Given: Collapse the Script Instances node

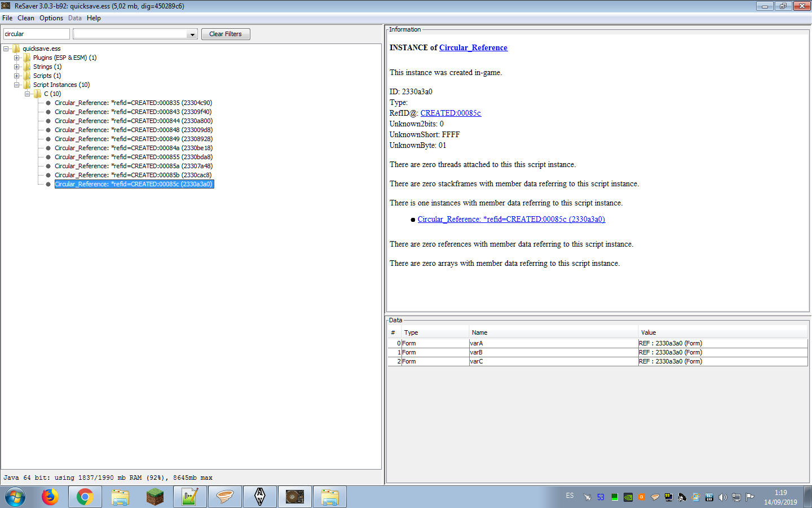Looking at the screenshot, I should tap(17, 85).
